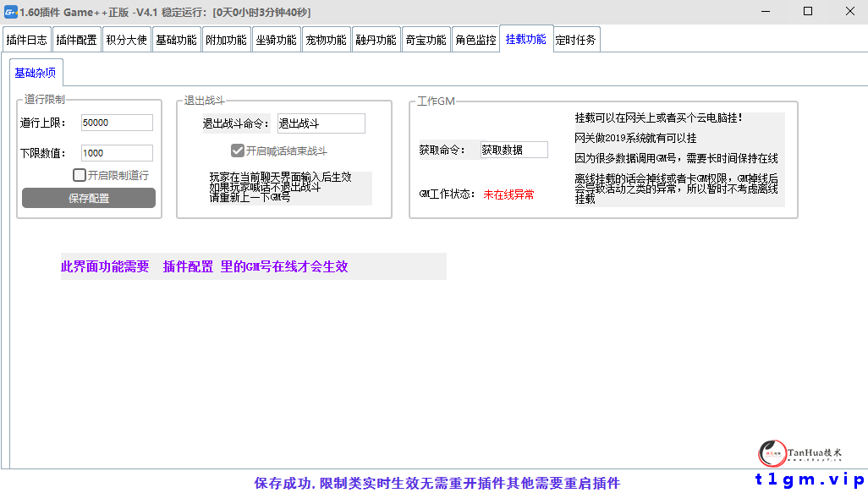Disable the 开启喊话结束战斗 checkbox
868x493 pixels.
click(238, 151)
